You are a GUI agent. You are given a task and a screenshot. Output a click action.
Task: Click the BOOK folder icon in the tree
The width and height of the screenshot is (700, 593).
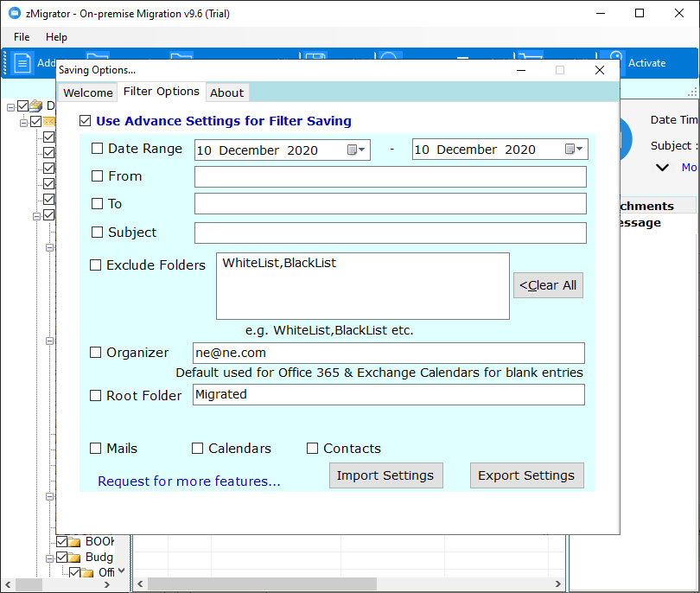73,542
